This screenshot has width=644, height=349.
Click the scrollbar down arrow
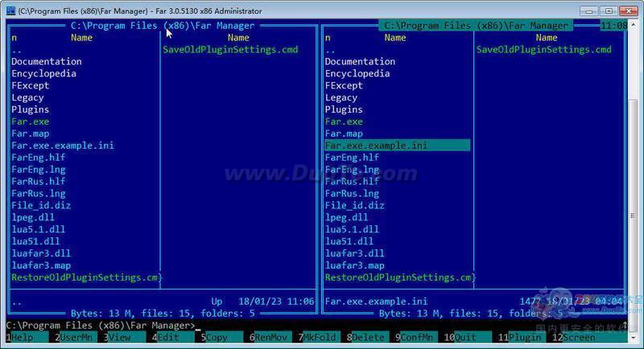pyautogui.click(x=633, y=337)
